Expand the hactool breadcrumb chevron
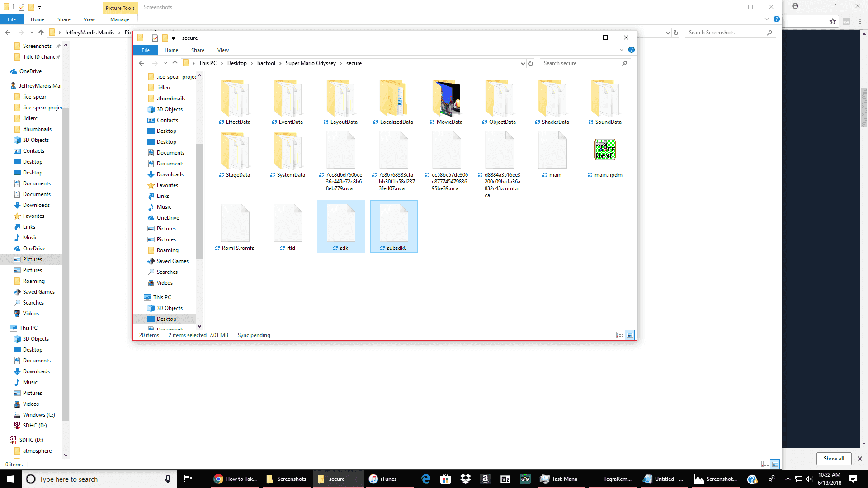The width and height of the screenshot is (868, 488). (280, 63)
